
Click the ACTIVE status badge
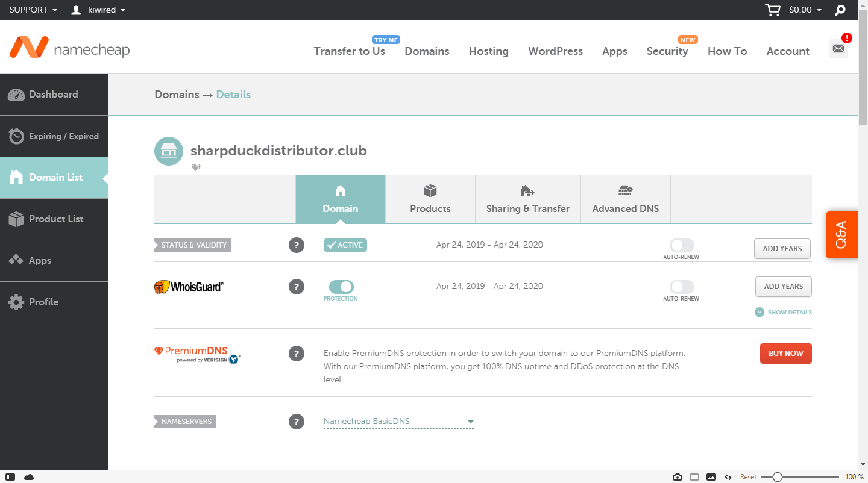345,245
